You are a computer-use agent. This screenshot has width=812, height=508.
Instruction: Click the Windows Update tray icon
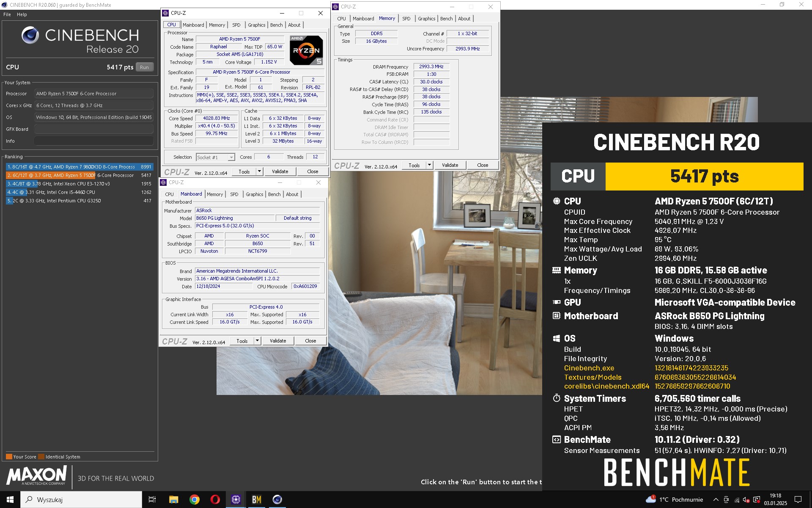point(757,500)
